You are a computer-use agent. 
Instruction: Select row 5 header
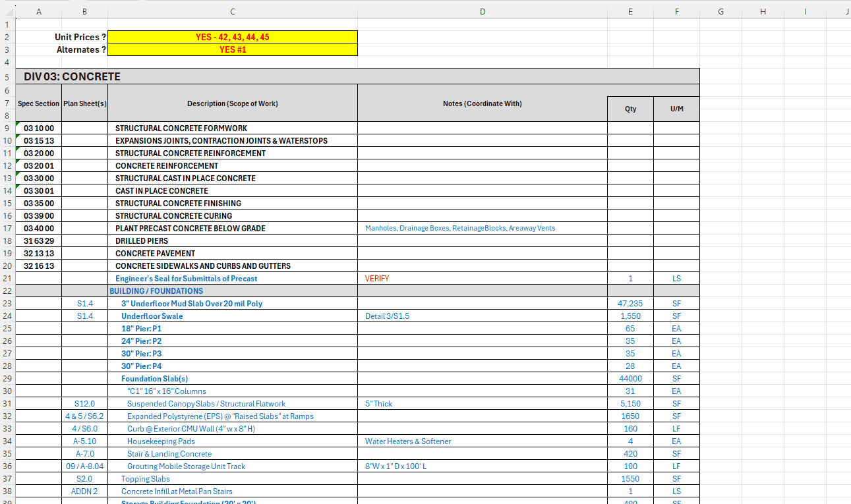[x=7, y=76]
